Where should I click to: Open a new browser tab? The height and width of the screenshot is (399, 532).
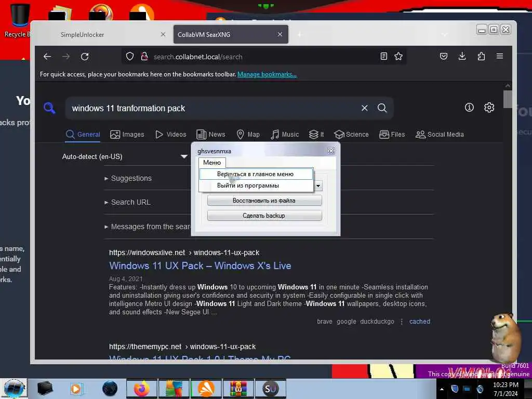click(299, 34)
